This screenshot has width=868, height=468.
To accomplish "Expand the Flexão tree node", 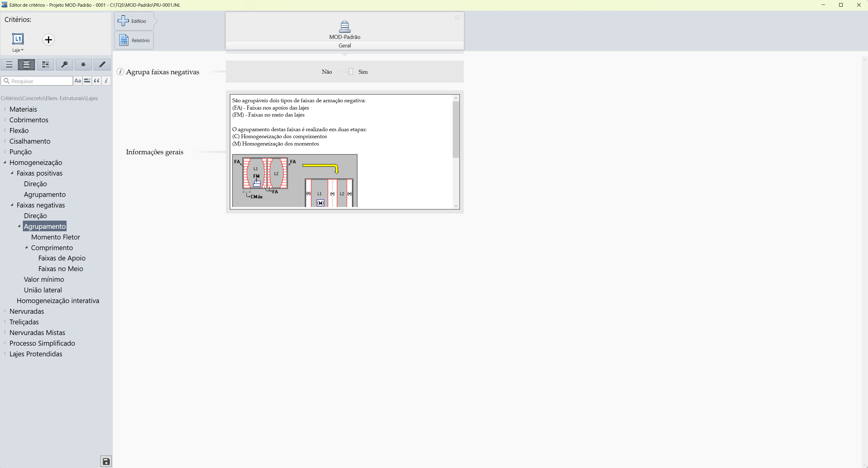I will point(5,130).
